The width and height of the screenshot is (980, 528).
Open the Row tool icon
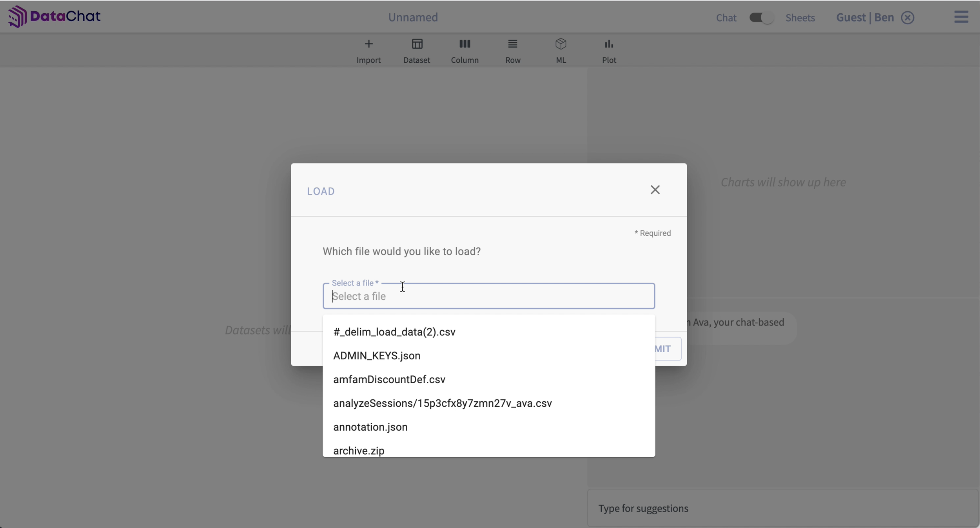click(x=512, y=44)
